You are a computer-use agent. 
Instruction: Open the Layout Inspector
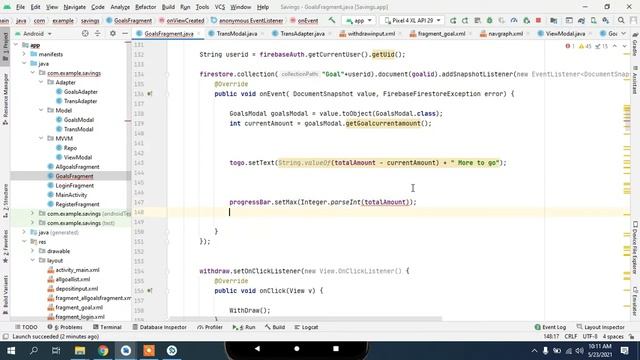pyautogui.click(x=600, y=327)
